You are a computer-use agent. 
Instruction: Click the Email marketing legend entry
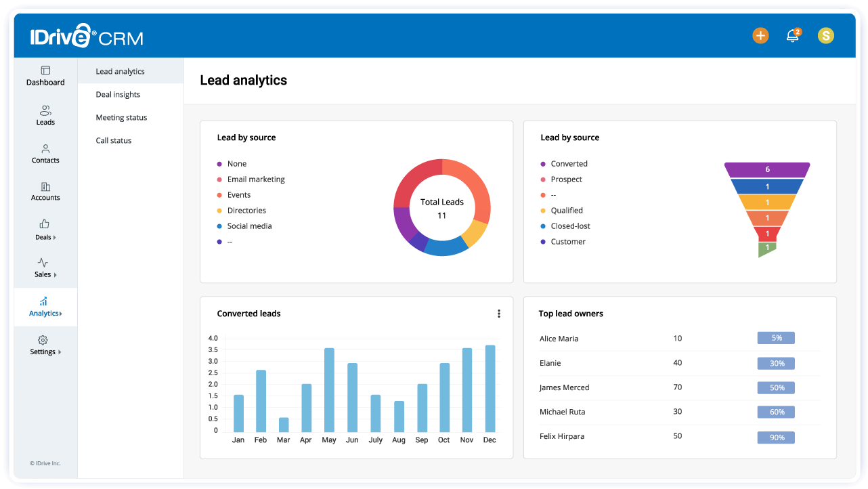pyautogui.click(x=251, y=179)
